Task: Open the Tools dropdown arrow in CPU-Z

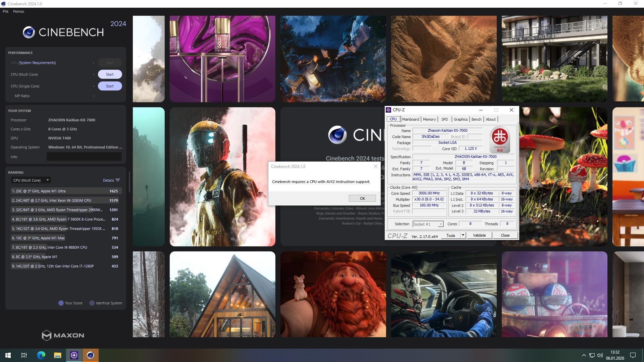Action: (x=463, y=235)
